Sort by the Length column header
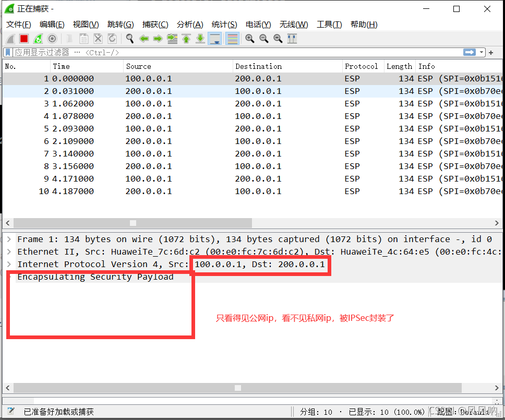 (400, 66)
